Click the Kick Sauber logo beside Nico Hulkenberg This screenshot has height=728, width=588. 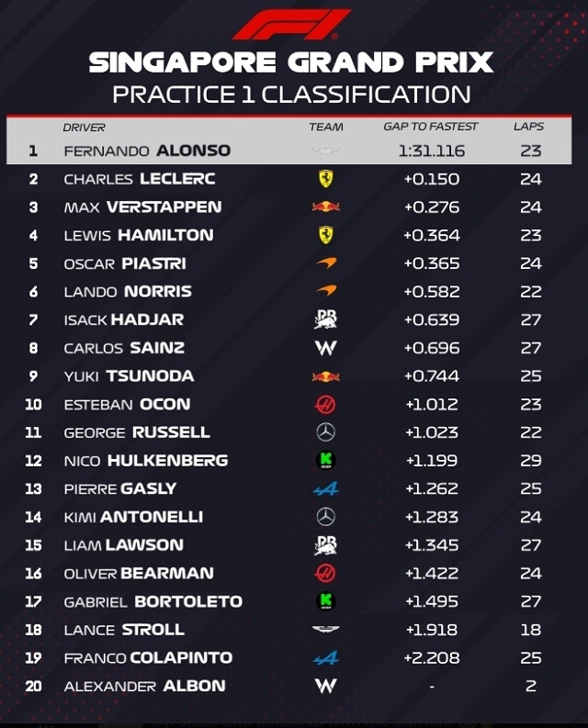326,461
